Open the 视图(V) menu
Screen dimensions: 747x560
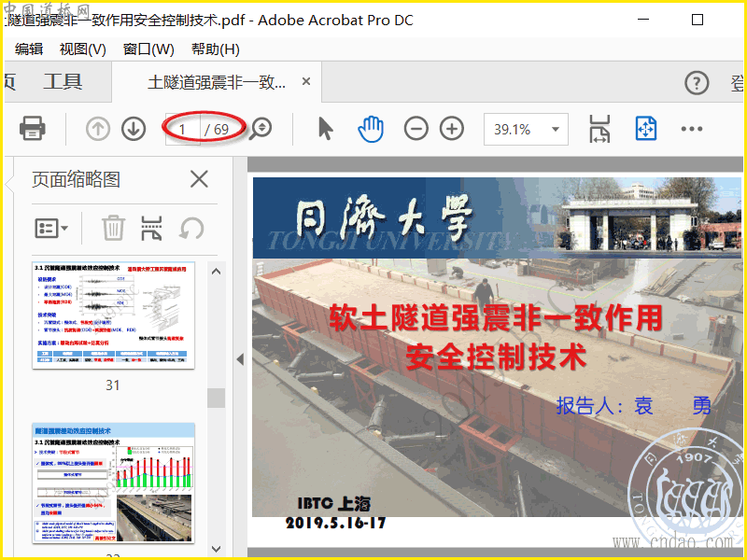coord(82,49)
